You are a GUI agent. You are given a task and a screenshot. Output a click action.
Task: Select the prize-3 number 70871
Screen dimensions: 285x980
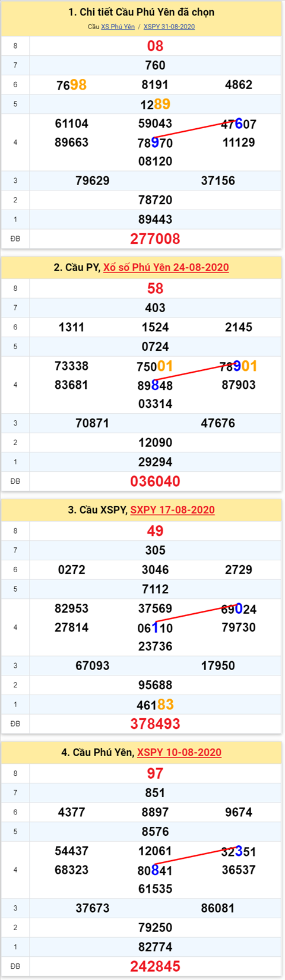(93, 424)
